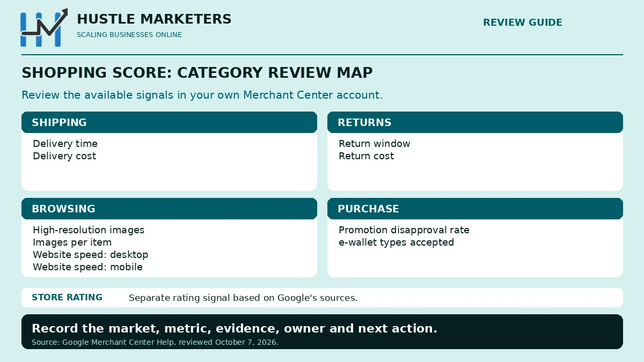Click the Promotion disapproval rate item
Image resolution: width=644 pixels, height=362 pixels.
tap(404, 230)
